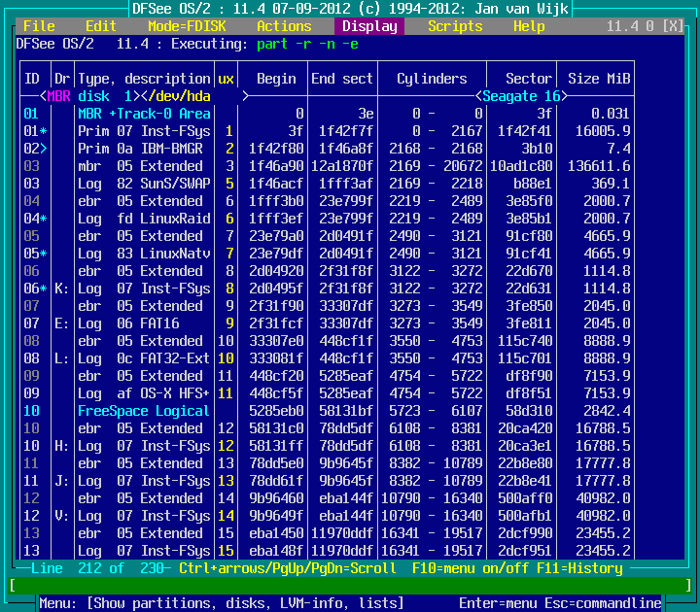Open the Help menu
The image size is (700, 612).
click(529, 26)
